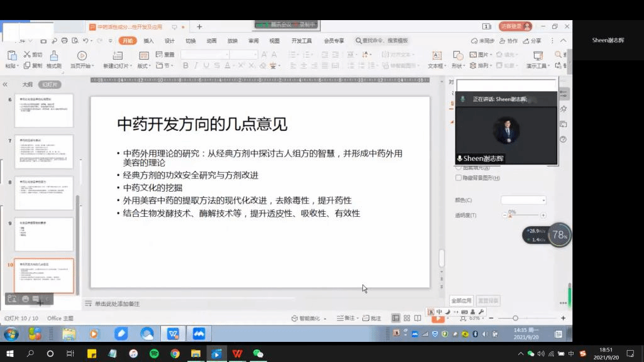Start slideshow from current slide

click(x=82, y=55)
